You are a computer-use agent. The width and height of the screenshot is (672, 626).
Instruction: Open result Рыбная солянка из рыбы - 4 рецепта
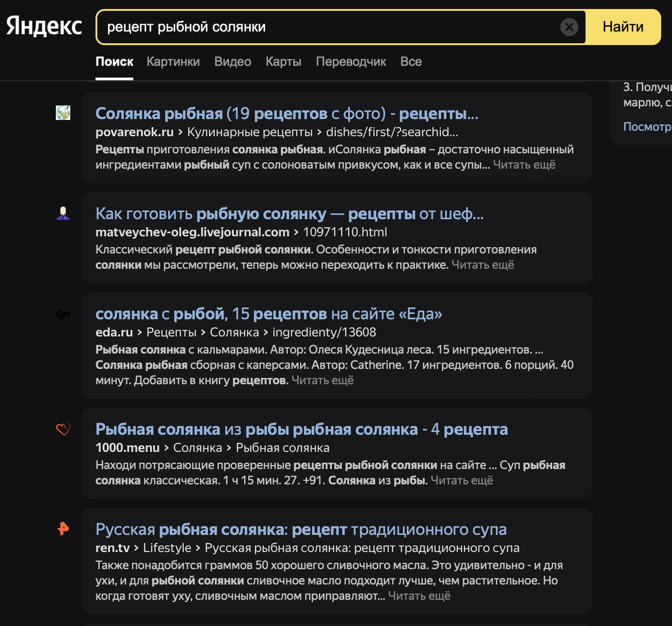[x=302, y=429]
